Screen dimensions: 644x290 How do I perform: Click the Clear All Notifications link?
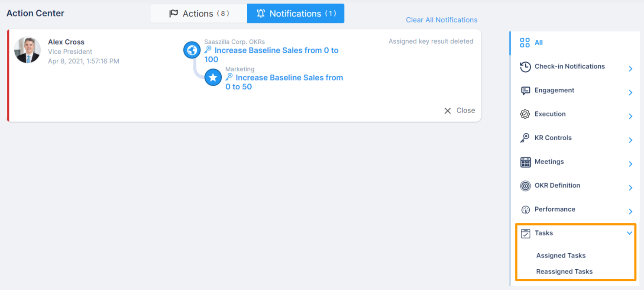click(x=441, y=20)
